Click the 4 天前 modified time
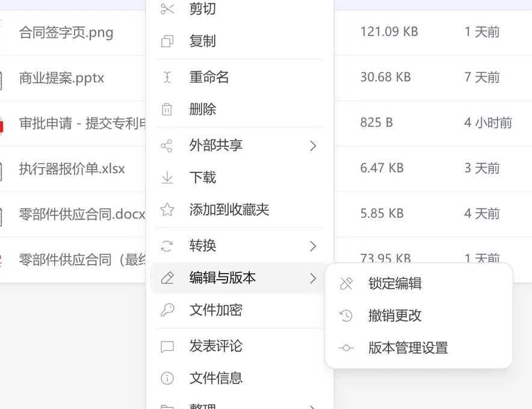Screen dimensions: 532x409 tap(482, 214)
